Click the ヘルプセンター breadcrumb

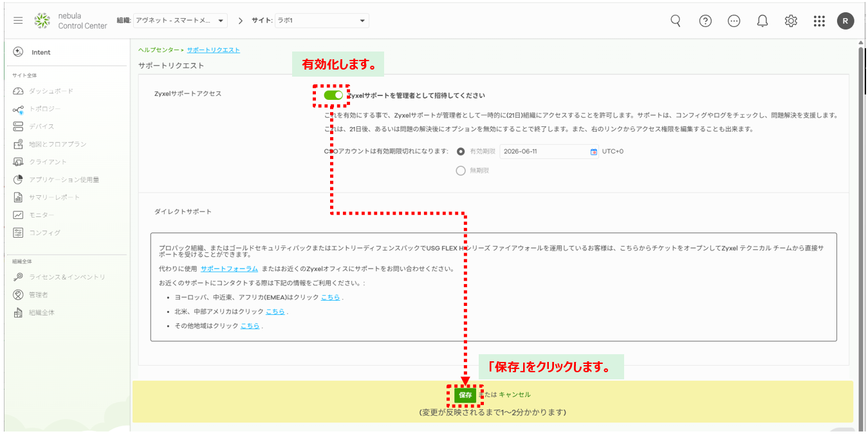pyautogui.click(x=159, y=50)
